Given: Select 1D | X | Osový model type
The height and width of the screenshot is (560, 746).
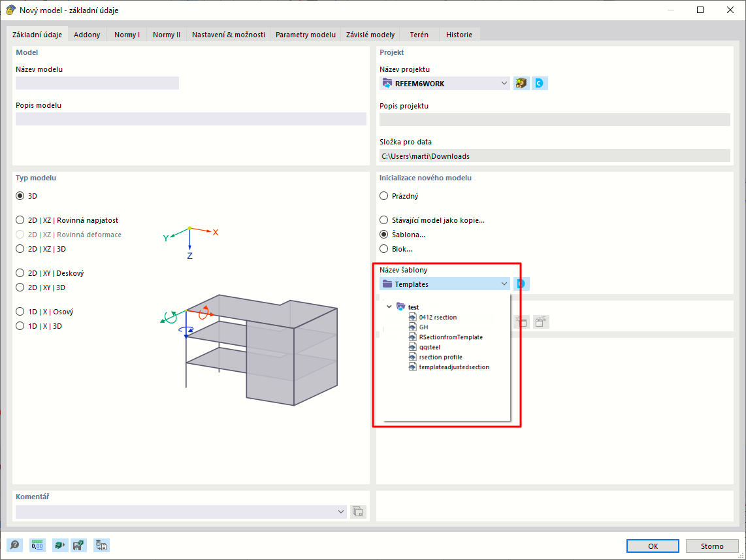Looking at the screenshot, I should [x=20, y=312].
